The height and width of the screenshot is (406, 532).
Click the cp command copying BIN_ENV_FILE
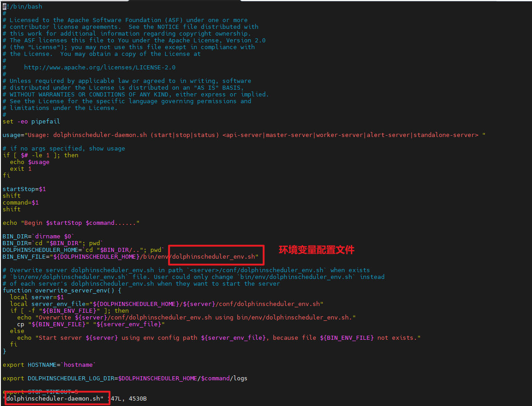pyautogui.click(x=90, y=324)
